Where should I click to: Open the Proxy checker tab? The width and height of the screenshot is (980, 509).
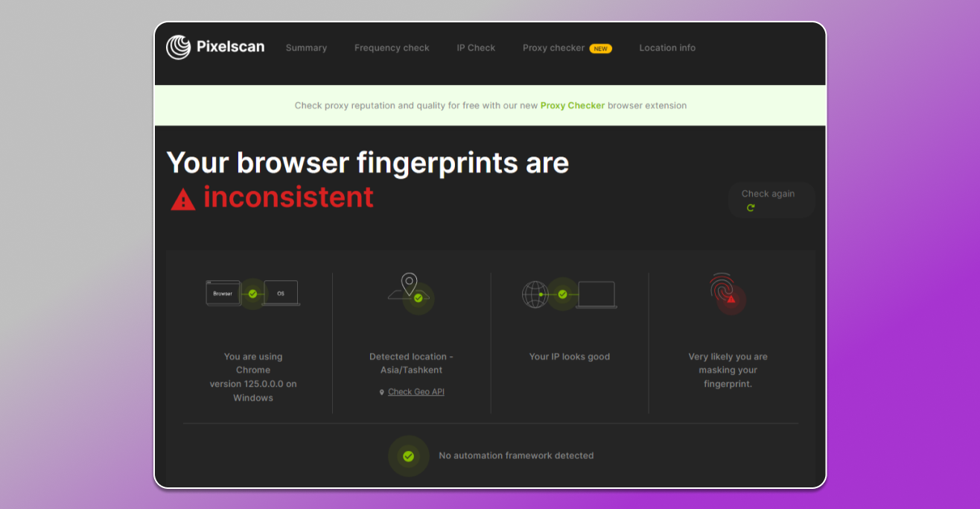click(553, 48)
